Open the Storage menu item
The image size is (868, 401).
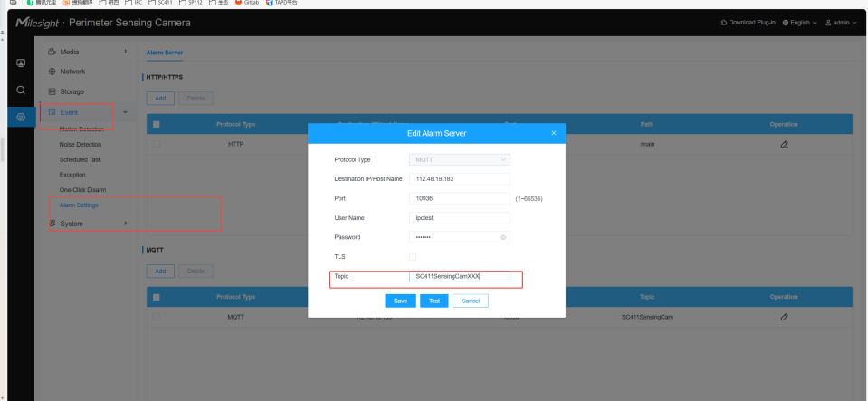click(x=72, y=91)
